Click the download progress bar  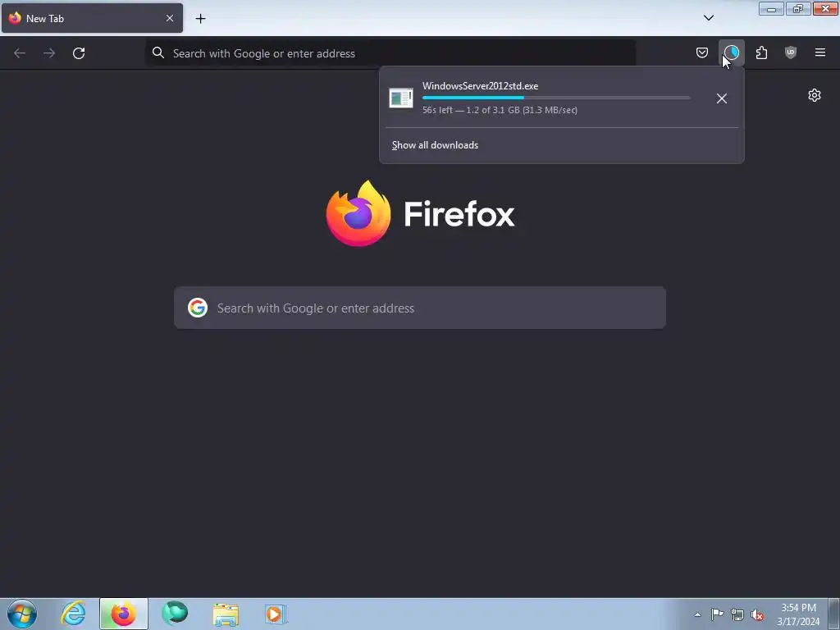pyautogui.click(x=556, y=98)
